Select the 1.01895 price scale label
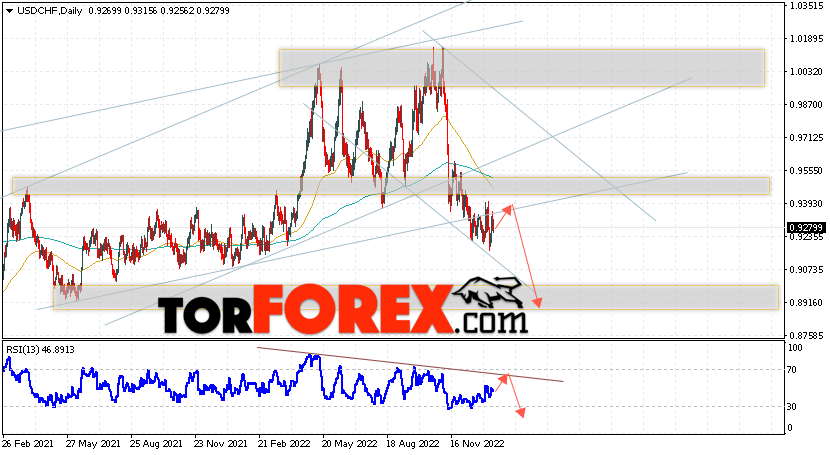Screen dimensions: 830x455 [x=806, y=39]
